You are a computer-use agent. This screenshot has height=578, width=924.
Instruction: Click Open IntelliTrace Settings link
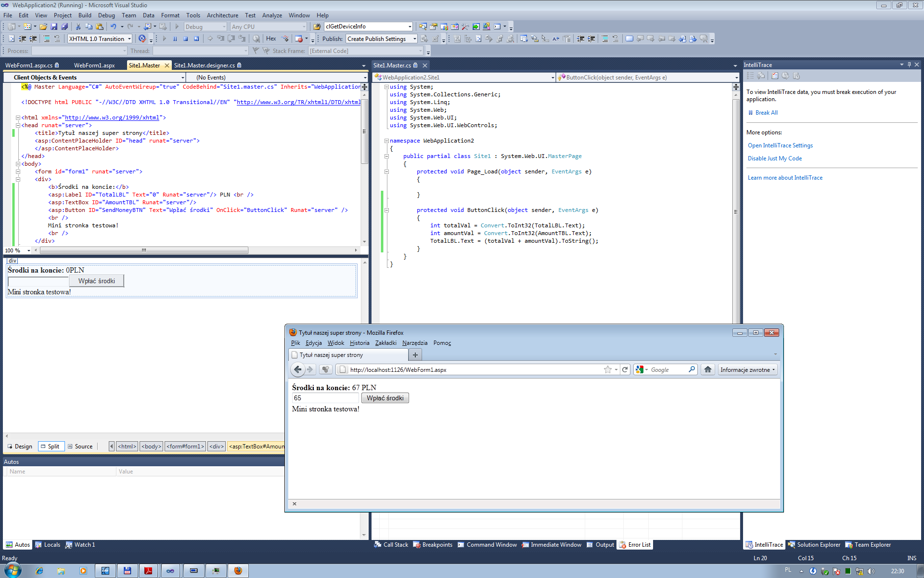click(x=780, y=145)
